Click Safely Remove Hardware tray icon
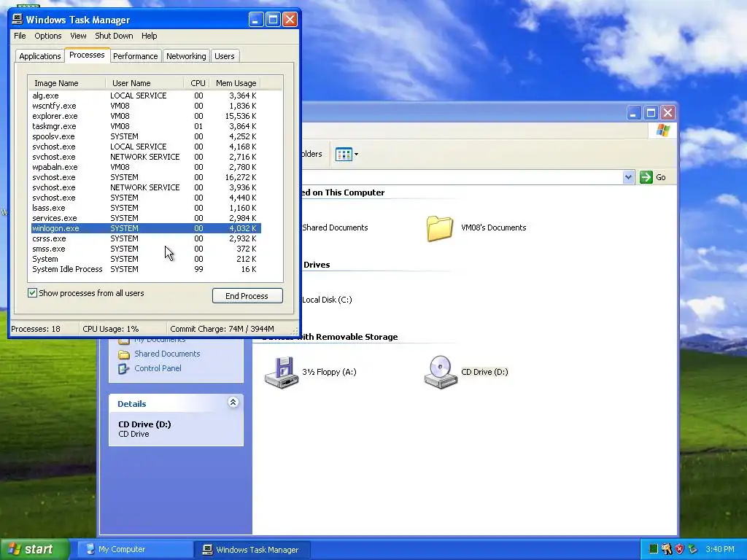Screen dimensions: 747x560 pyautogui.click(x=693, y=549)
